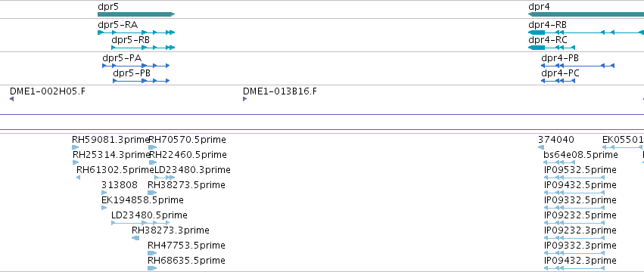
Task: Click the dpr5-RA transcript glyph
Action: coord(136,32)
